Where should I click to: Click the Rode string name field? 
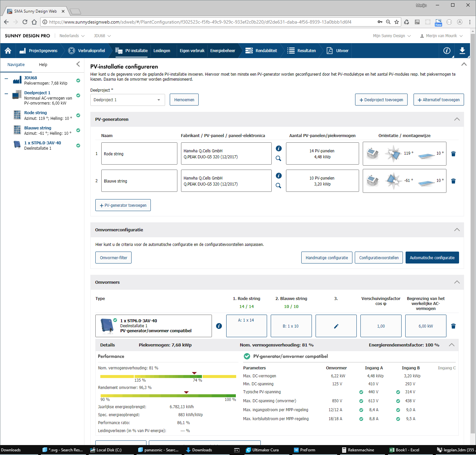coord(139,154)
